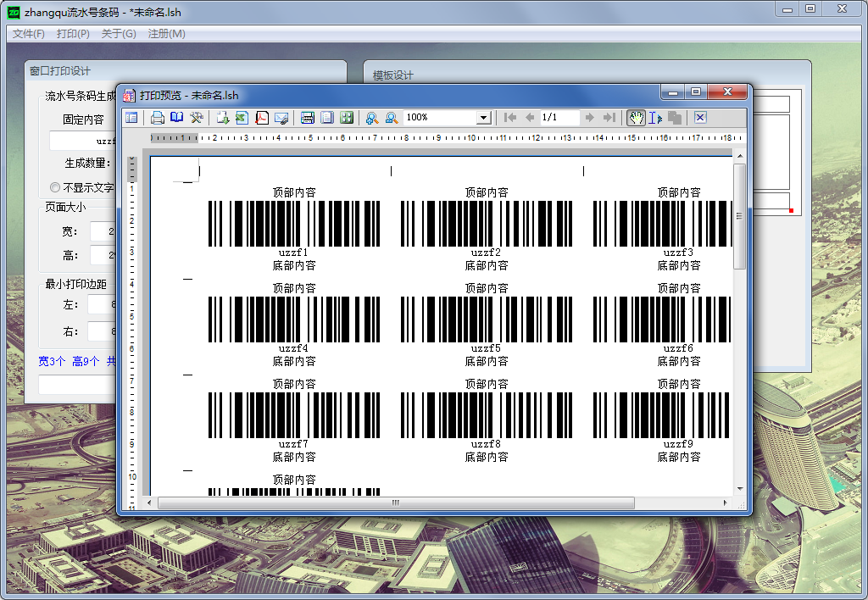Click the zhangqu app icon in title bar
This screenshot has height=600, width=868.
coord(14,12)
